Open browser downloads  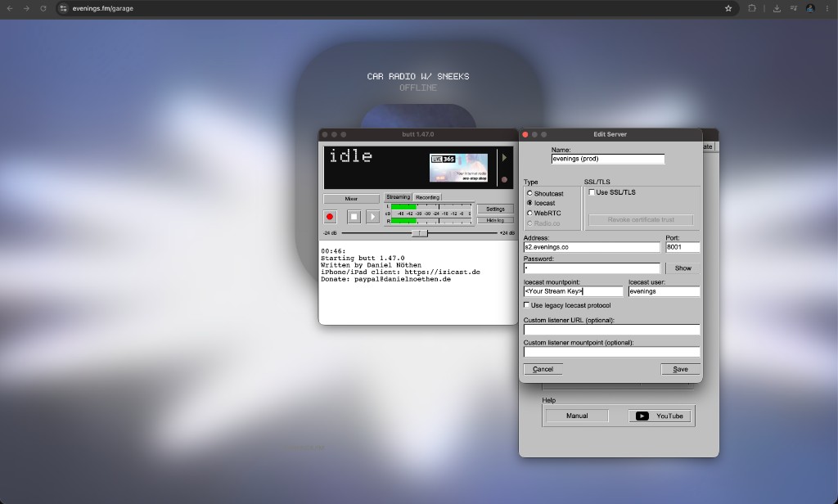pos(777,8)
